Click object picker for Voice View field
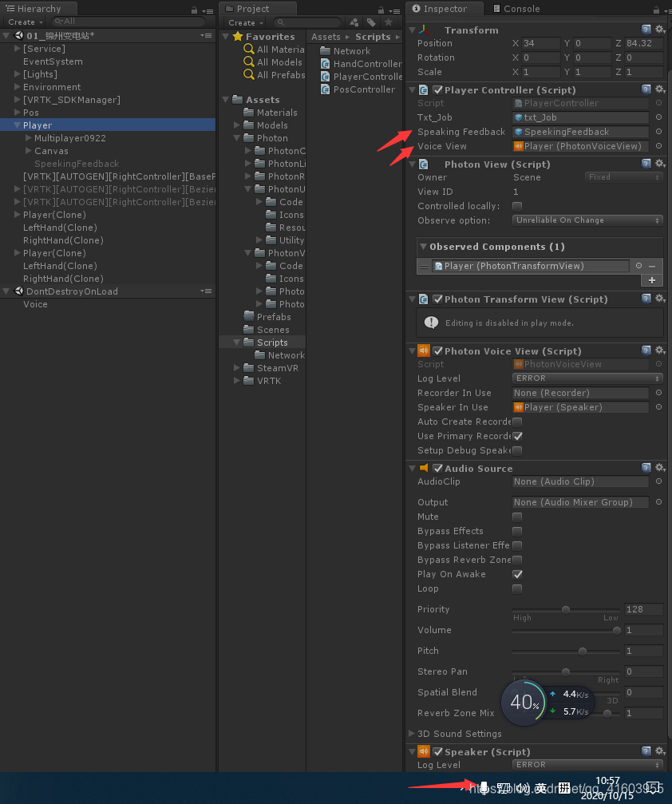This screenshot has height=804, width=672. tap(658, 146)
